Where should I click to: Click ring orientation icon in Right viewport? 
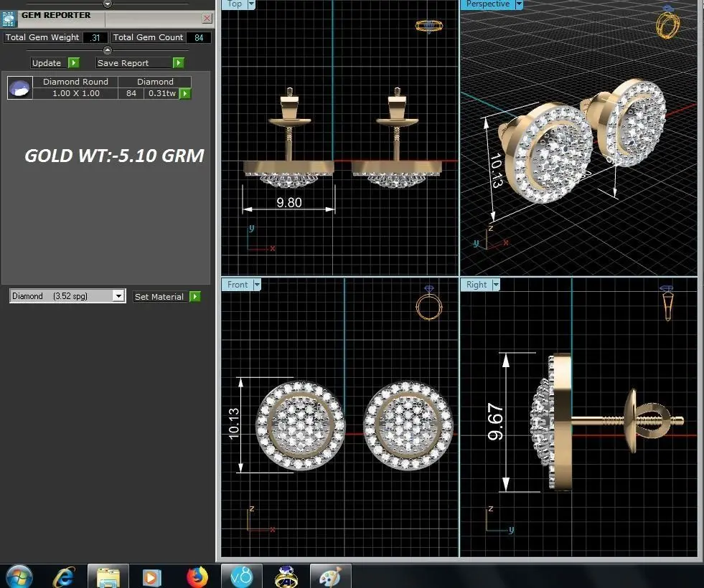pos(667,303)
